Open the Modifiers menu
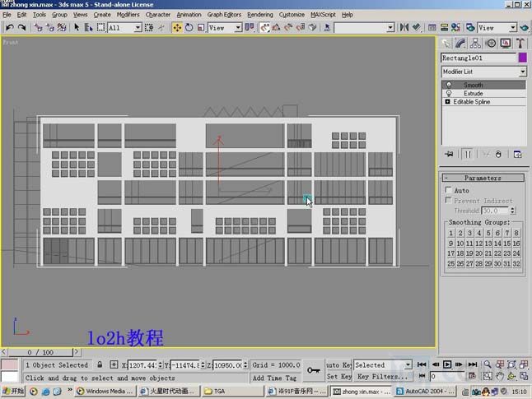532x399 pixels. point(128,15)
